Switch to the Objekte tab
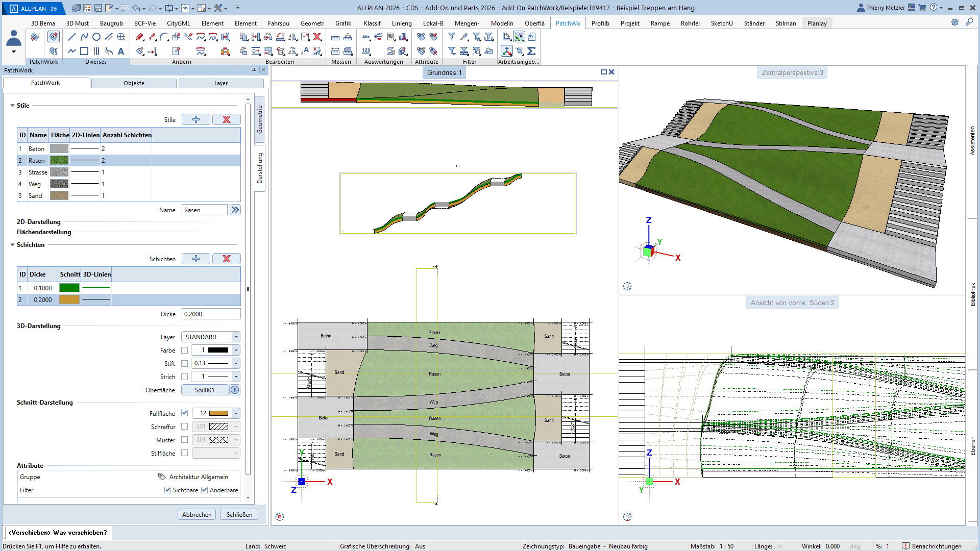The width and height of the screenshot is (980, 551). (134, 83)
